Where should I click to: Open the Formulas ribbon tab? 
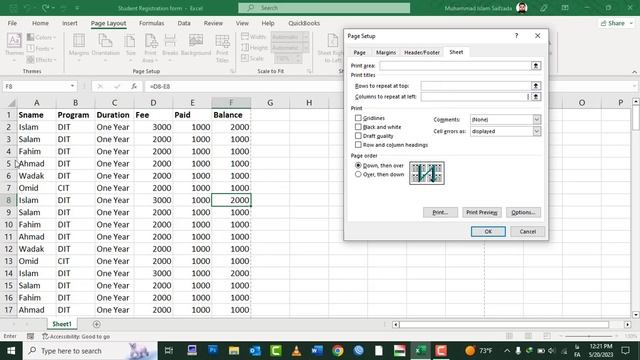pyautogui.click(x=151, y=23)
